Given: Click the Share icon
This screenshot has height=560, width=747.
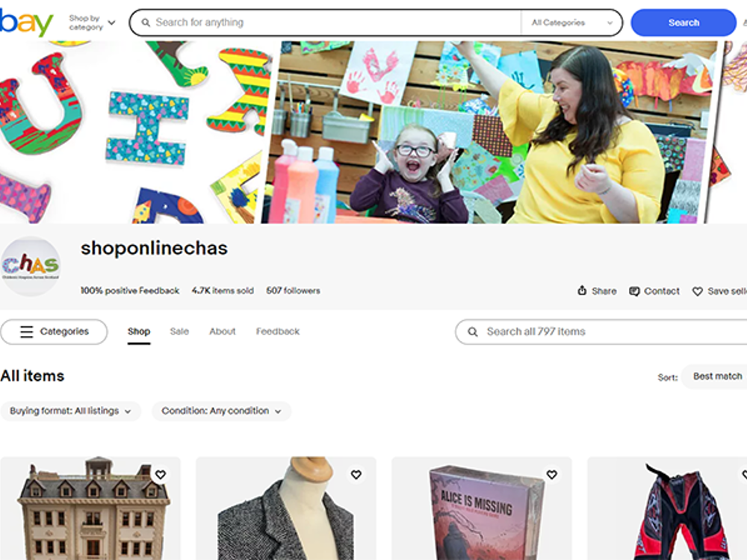Looking at the screenshot, I should coord(583,291).
